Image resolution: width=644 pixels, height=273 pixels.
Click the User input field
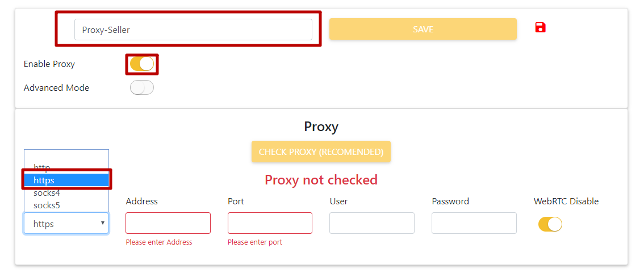pos(371,223)
